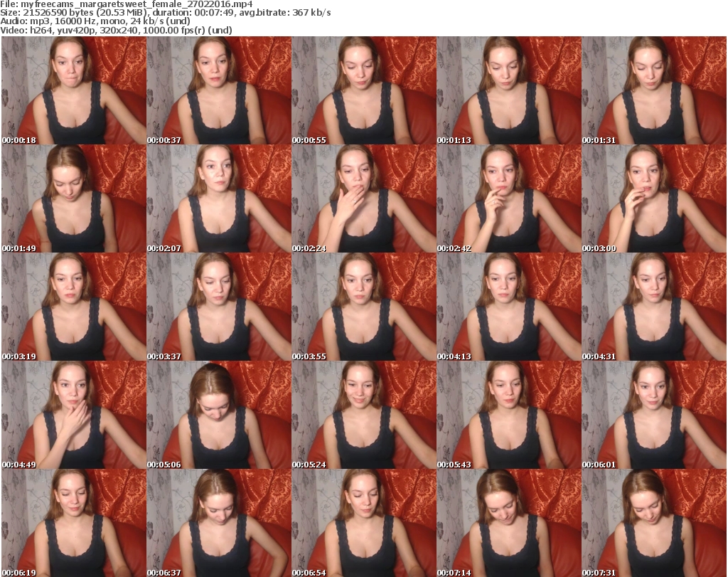
Task: Select the thumbnail at 00:02:24
Action: point(363,198)
